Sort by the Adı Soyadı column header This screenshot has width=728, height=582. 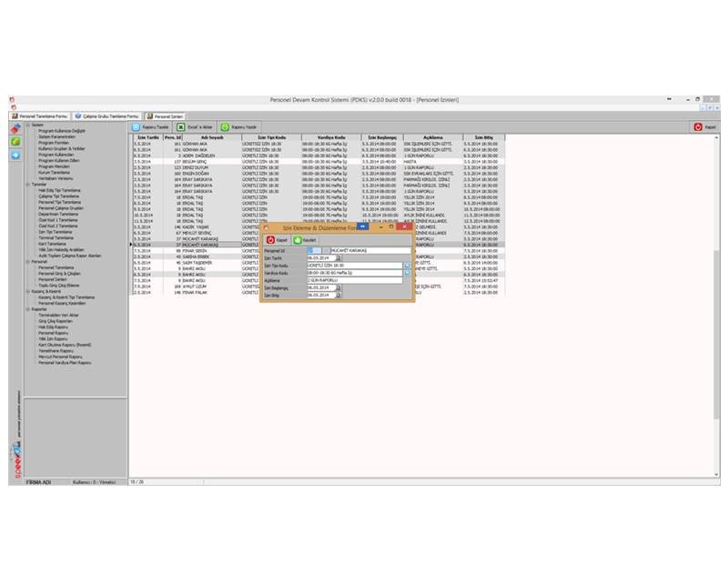click(x=198, y=137)
